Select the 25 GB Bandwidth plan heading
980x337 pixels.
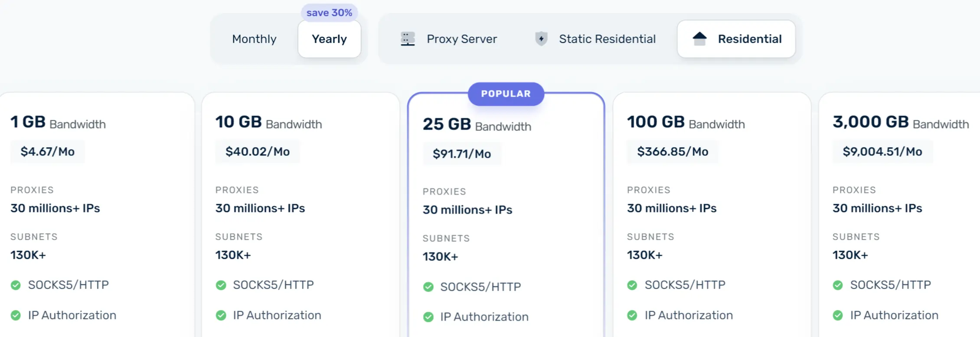pos(477,125)
